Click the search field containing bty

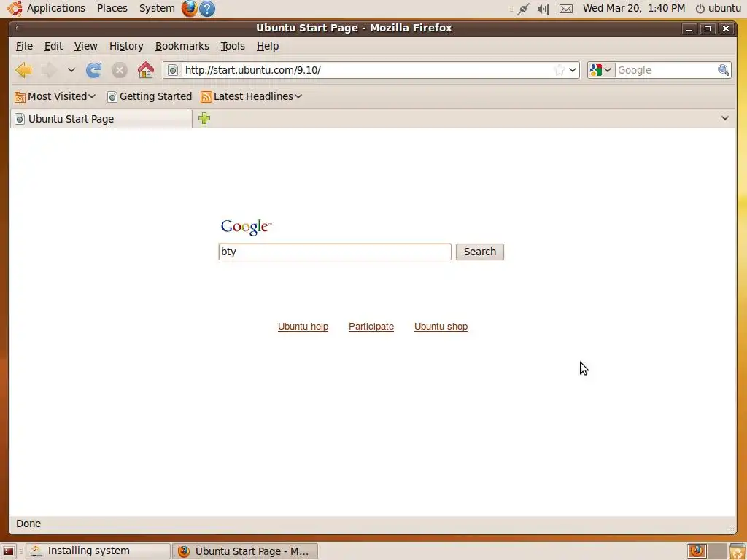[x=335, y=252]
